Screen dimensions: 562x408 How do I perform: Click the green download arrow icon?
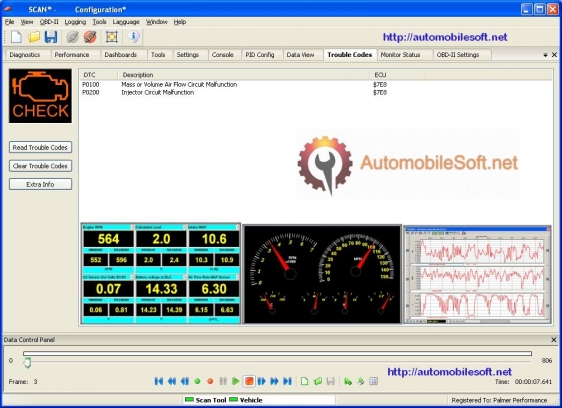(x=361, y=381)
